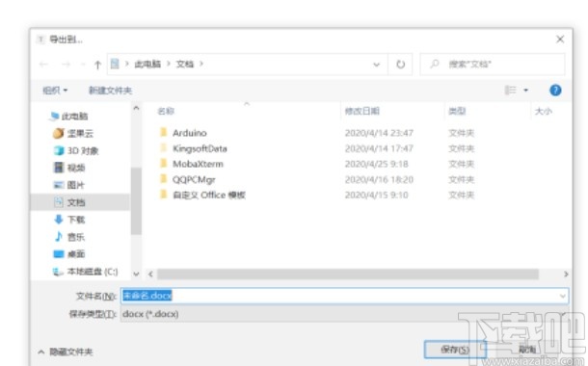588x366 pixels.
Task: Click the MobaXterm folder icon
Action: tap(163, 163)
